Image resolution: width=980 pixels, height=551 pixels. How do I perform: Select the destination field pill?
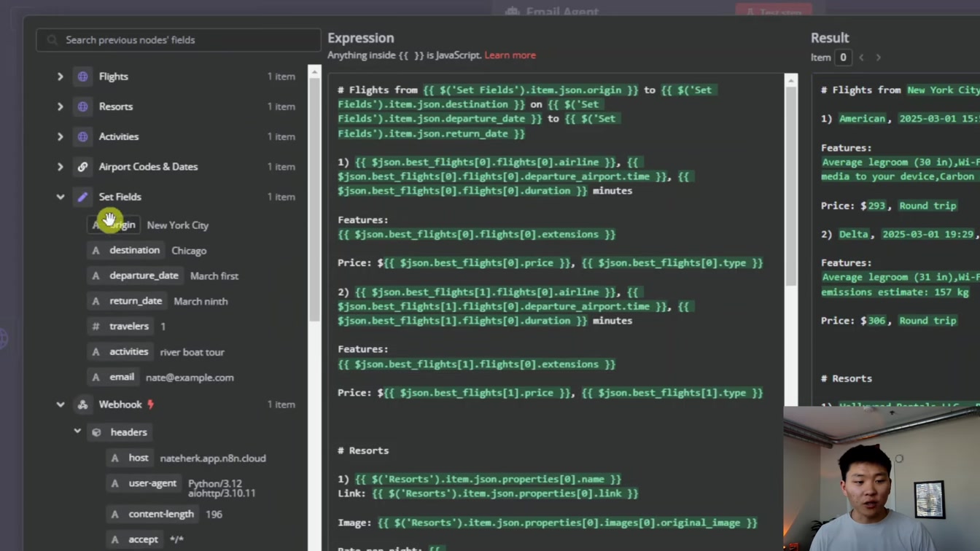pyautogui.click(x=125, y=250)
